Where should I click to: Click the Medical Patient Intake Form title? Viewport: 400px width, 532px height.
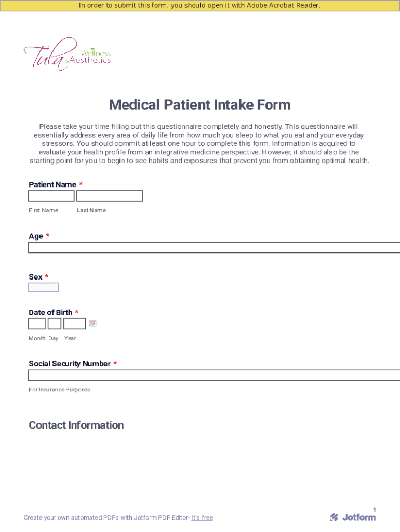click(x=199, y=105)
